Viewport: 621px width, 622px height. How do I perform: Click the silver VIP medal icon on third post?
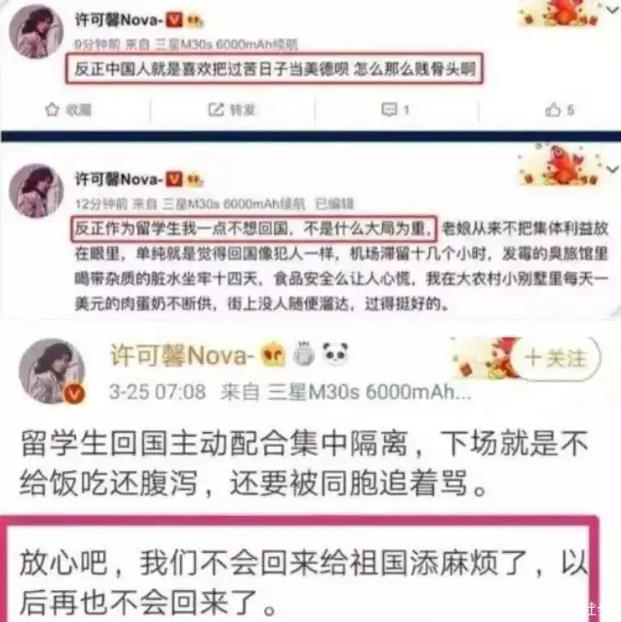(304, 353)
